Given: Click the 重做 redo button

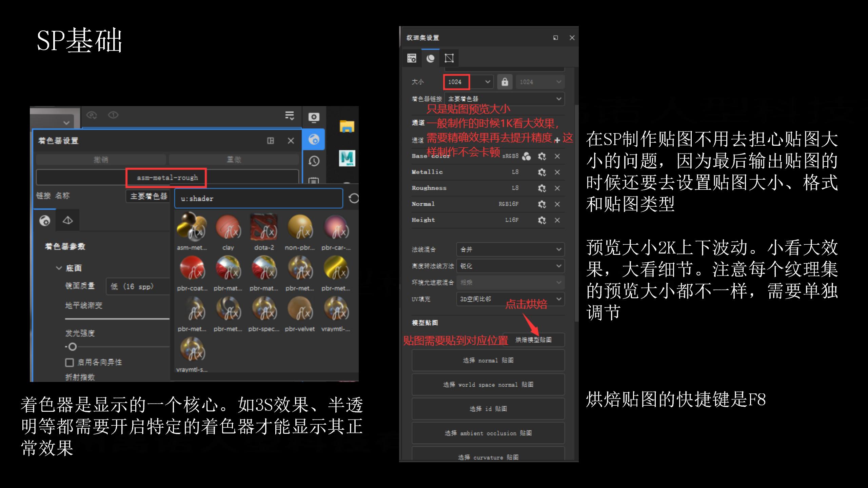Looking at the screenshot, I should point(234,160).
